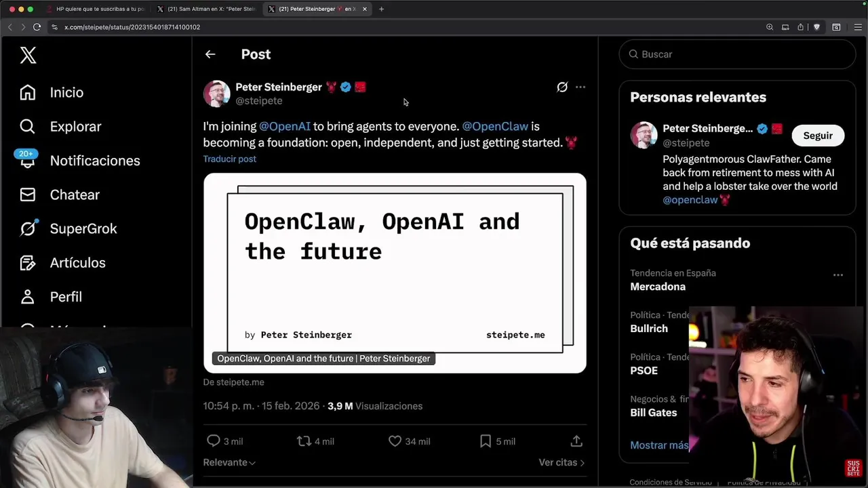Click De steipete.me source text
This screenshot has height=488, width=868.
(x=233, y=382)
